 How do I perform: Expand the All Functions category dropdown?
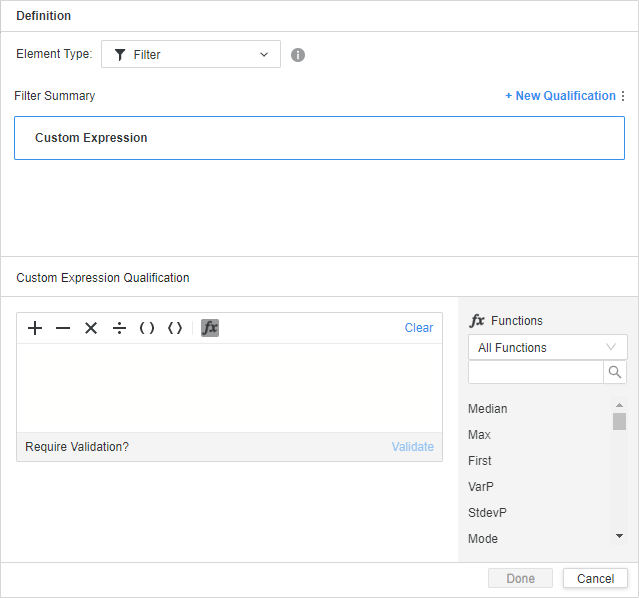point(547,347)
